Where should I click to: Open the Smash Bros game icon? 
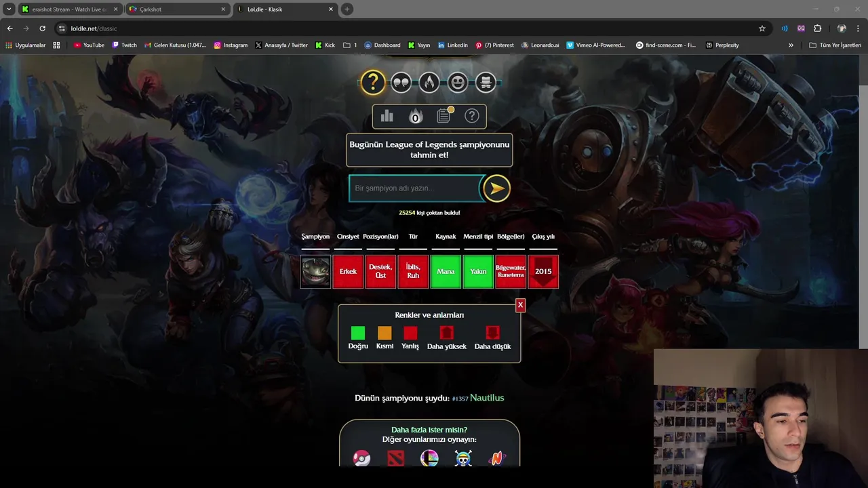click(429, 459)
